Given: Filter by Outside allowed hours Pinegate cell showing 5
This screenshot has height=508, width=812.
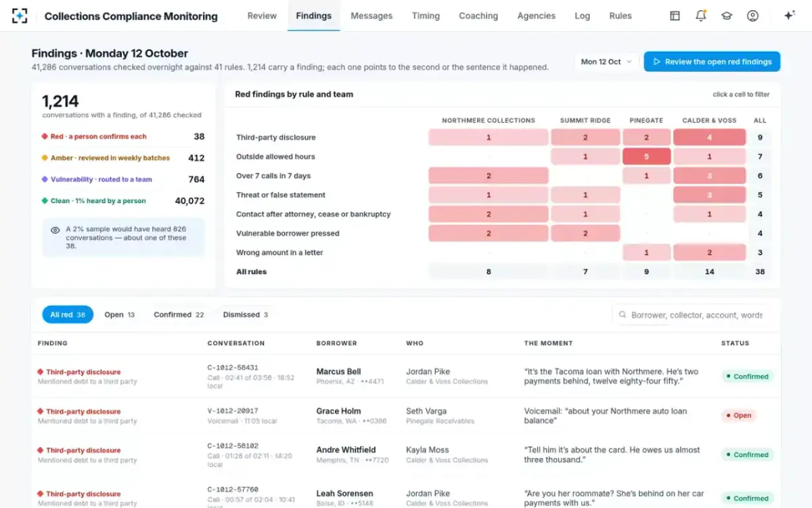Looking at the screenshot, I should pos(646,156).
